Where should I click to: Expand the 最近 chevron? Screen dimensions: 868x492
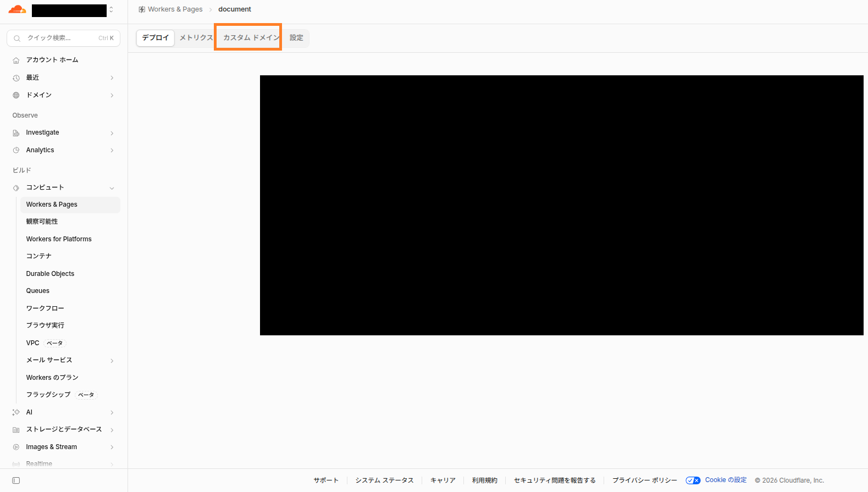point(112,78)
